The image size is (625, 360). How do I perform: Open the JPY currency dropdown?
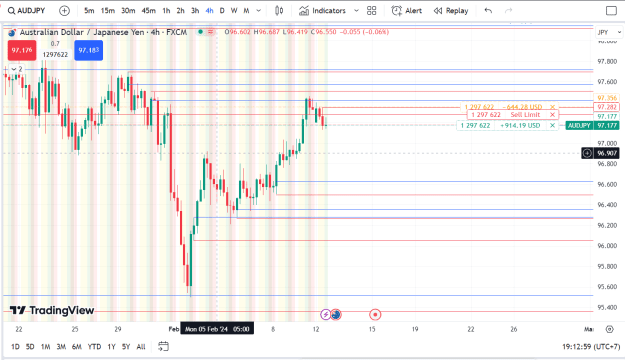click(x=609, y=32)
